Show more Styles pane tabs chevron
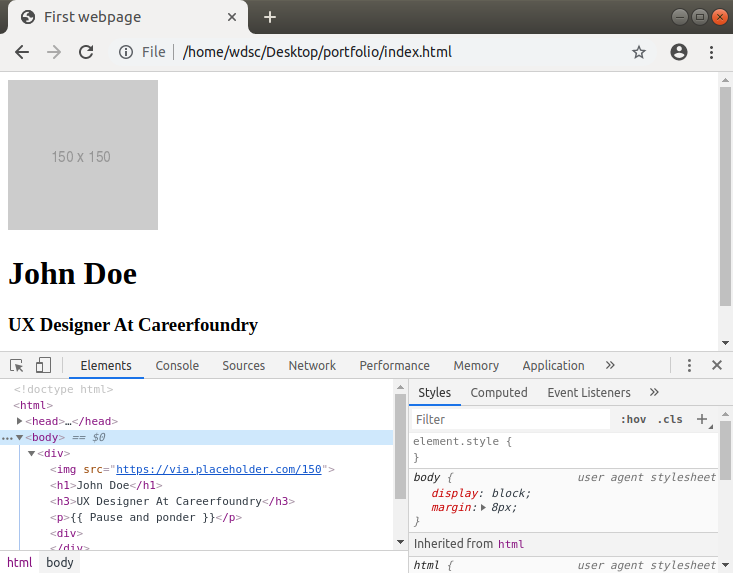The height and width of the screenshot is (573, 733). 654,392
